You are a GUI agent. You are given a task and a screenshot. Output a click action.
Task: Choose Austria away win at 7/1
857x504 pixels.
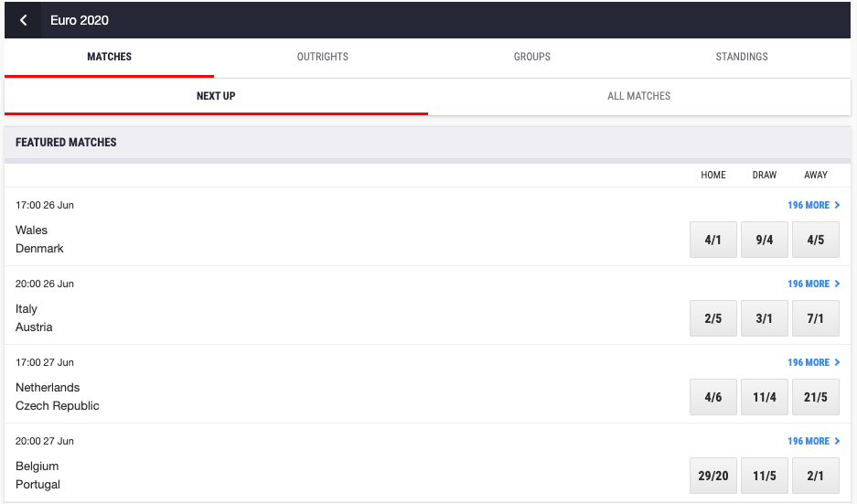coord(816,318)
